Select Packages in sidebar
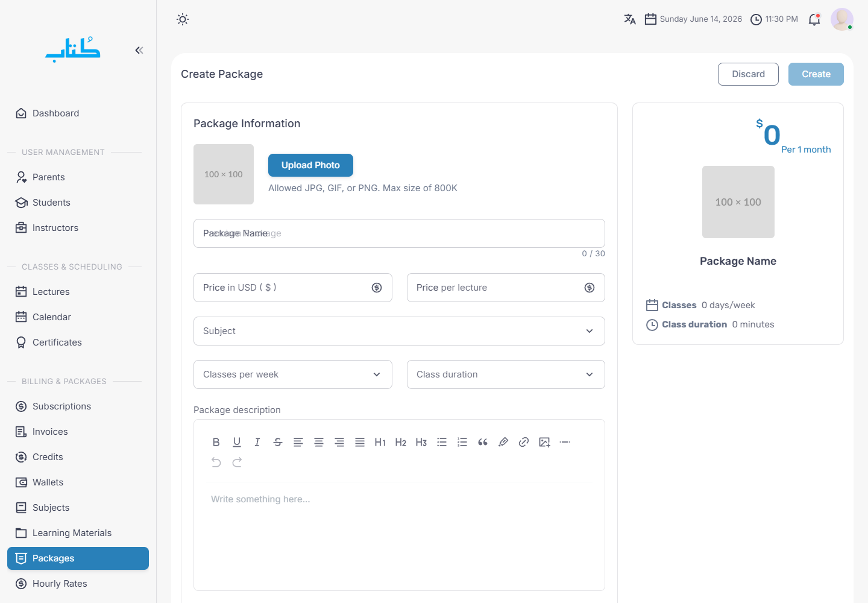This screenshot has width=868, height=603. pos(78,558)
